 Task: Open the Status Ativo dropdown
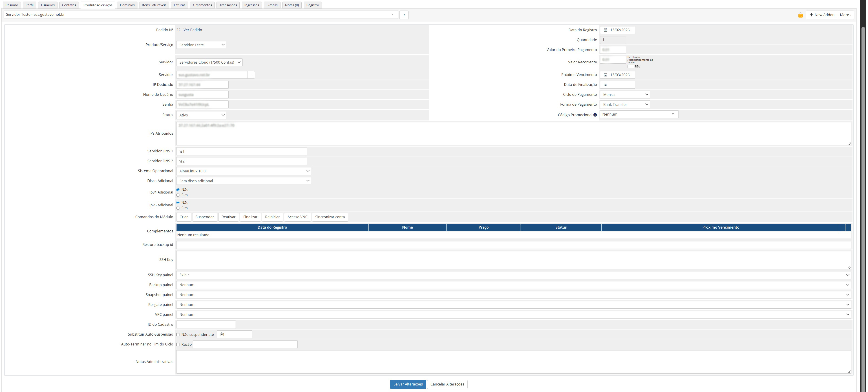pyautogui.click(x=201, y=115)
